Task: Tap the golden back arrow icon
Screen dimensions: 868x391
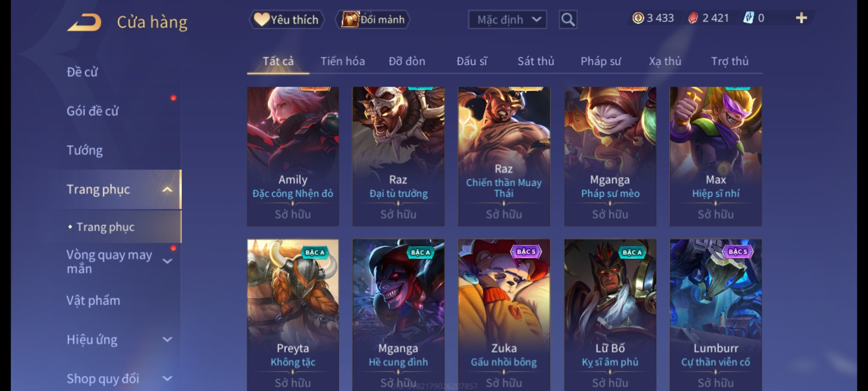Action: pos(84,22)
